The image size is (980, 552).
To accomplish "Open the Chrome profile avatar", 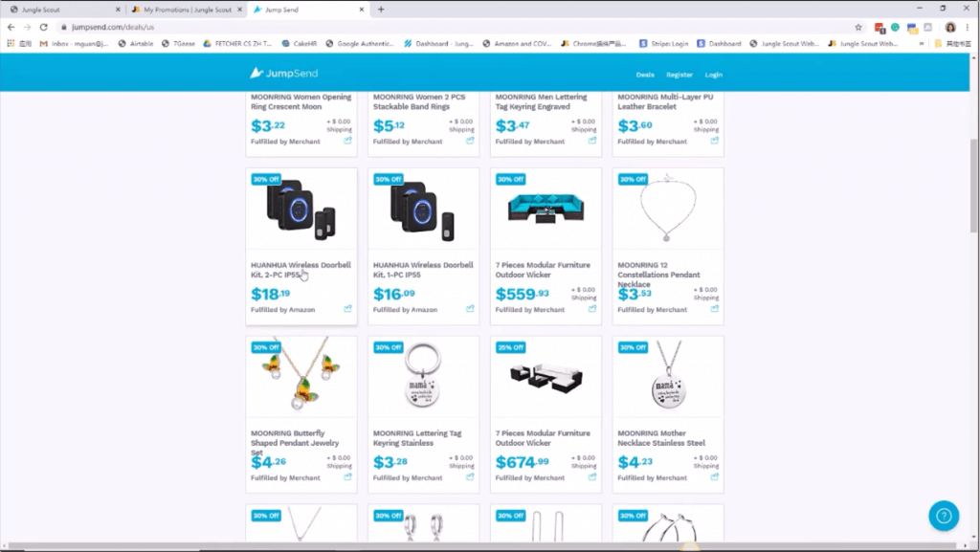I will 950,27.
